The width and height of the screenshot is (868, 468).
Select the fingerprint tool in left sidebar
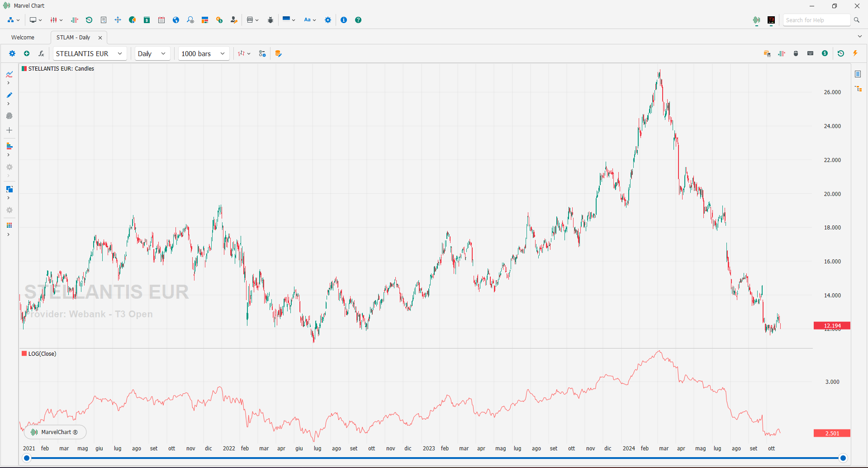(9, 116)
